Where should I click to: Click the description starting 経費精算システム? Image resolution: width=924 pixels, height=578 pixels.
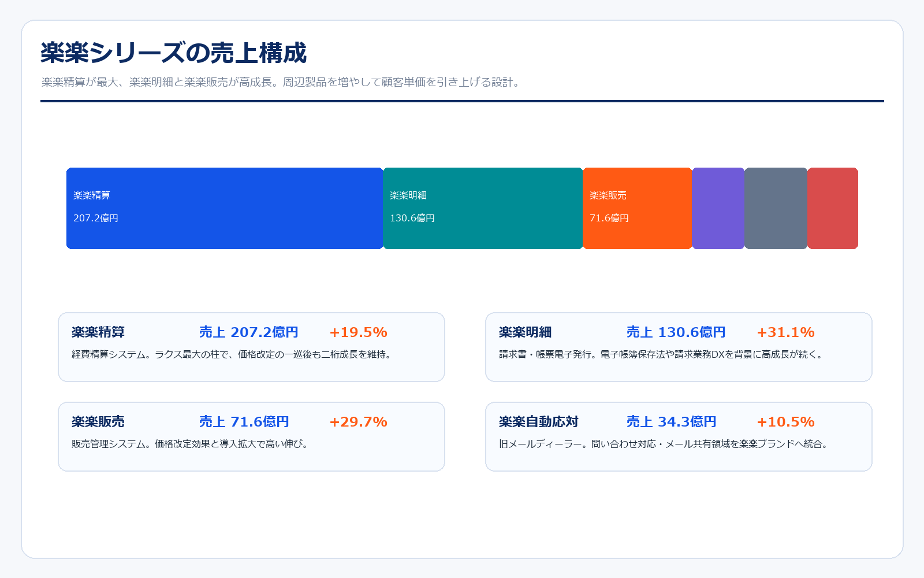tap(233, 354)
